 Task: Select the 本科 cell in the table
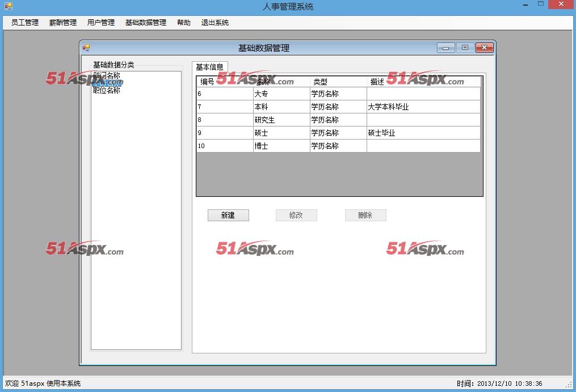tap(281, 107)
